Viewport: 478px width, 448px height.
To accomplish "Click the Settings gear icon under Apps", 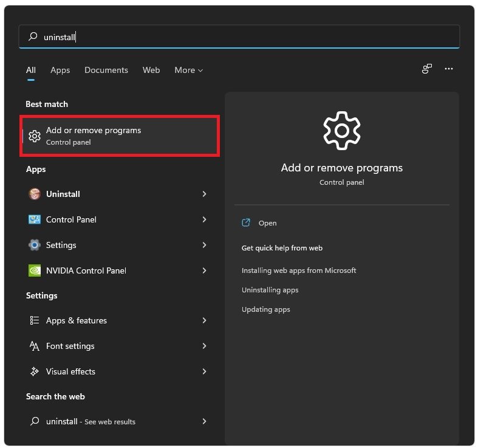I will click(35, 245).
